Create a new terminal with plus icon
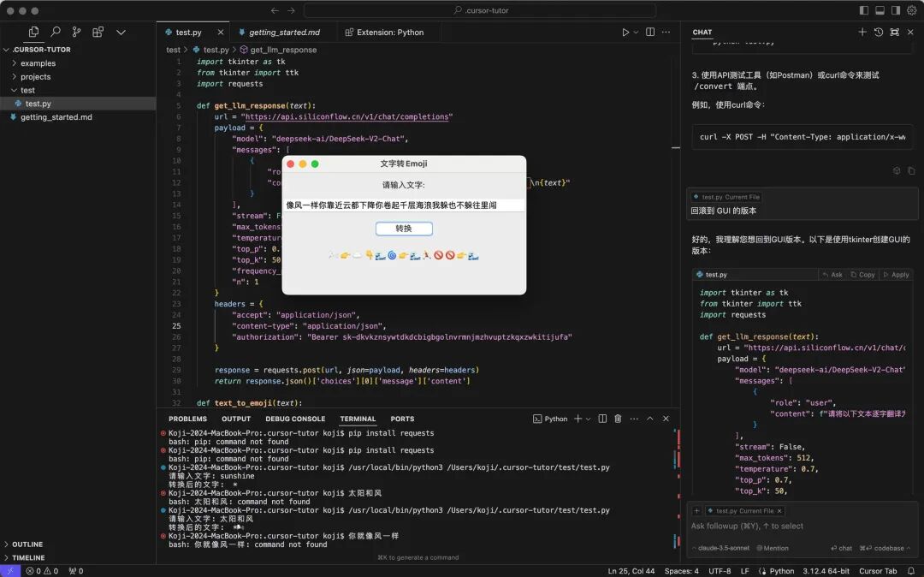924x577 pixels. [578, 419]
